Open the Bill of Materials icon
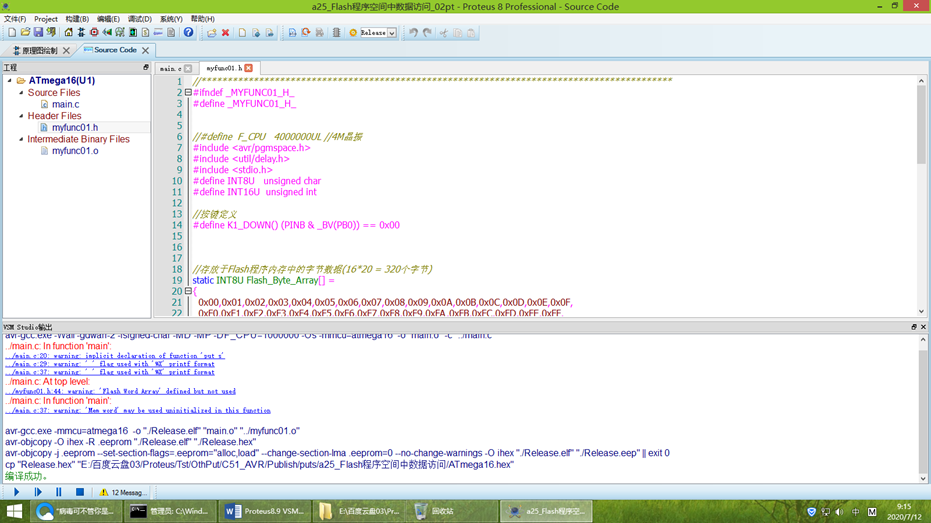The width and height of the screenshot is (931, 523). (145, 33)
